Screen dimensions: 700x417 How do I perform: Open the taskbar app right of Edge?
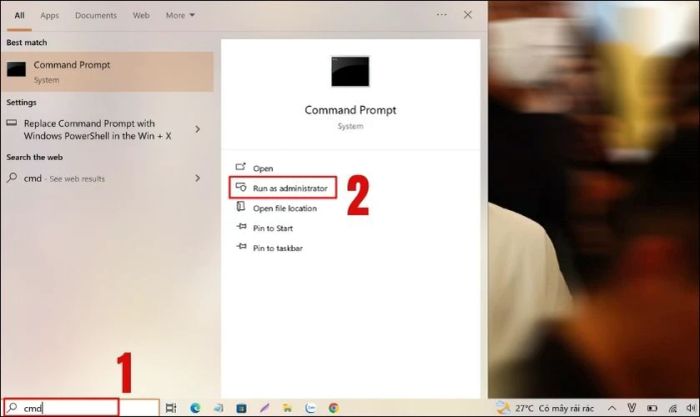[x=218, y=408]
